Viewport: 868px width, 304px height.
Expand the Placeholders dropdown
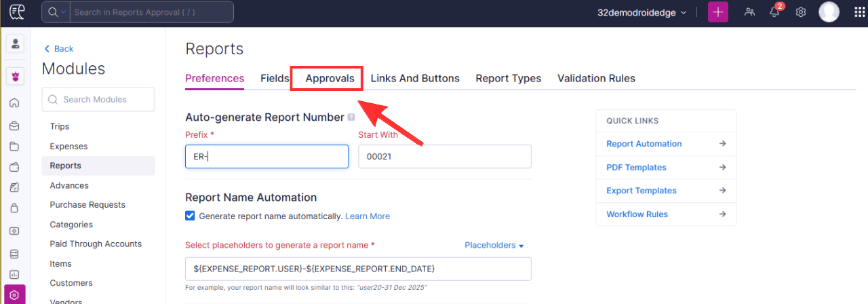click(x=494, y=246)
